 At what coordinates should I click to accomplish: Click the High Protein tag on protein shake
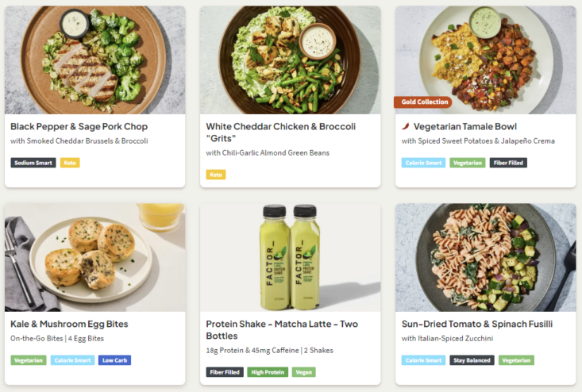click(x=268, y=372)
